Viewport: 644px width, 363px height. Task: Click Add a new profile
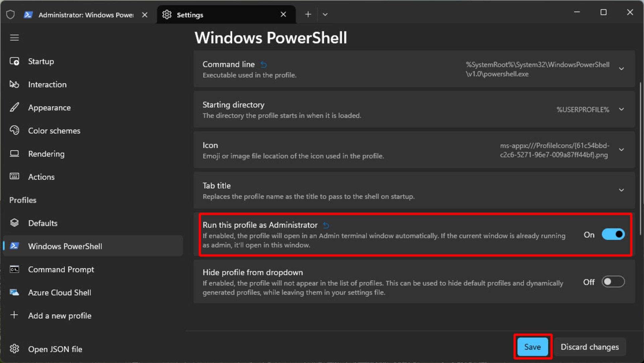93,316
